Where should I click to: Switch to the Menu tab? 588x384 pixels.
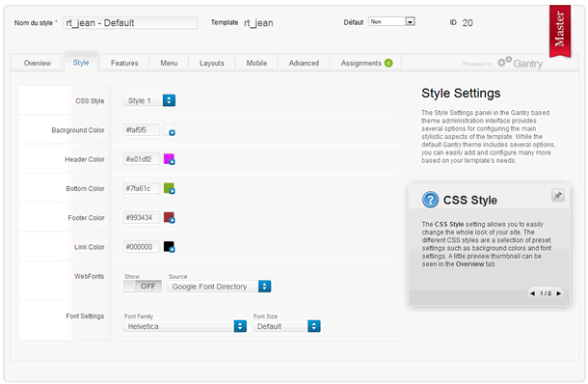click(x=169, y=63)
